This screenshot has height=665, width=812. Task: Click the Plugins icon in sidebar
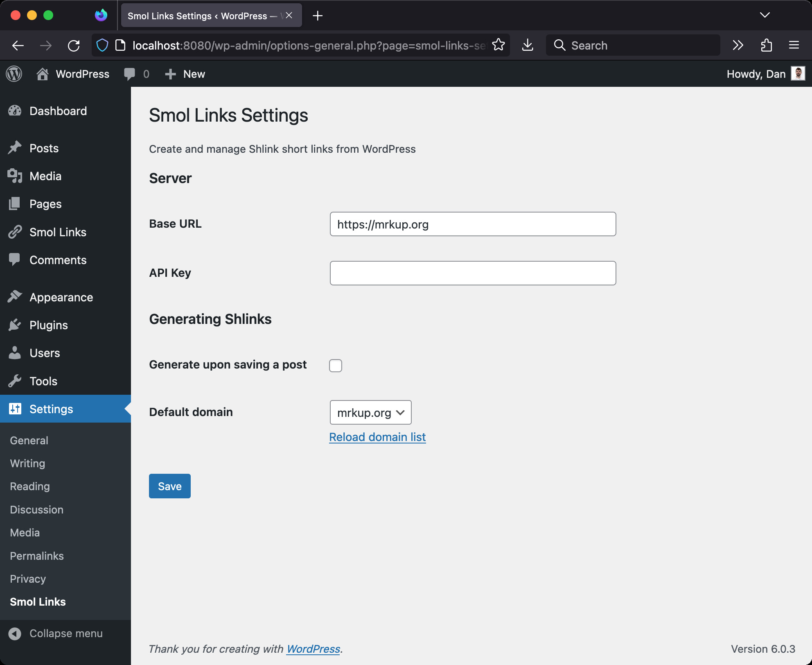[14, 325]
